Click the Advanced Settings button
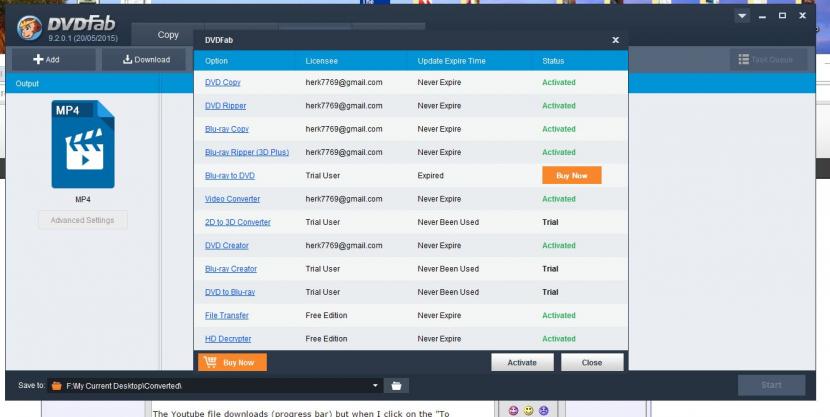 click(x=83, y=220)
